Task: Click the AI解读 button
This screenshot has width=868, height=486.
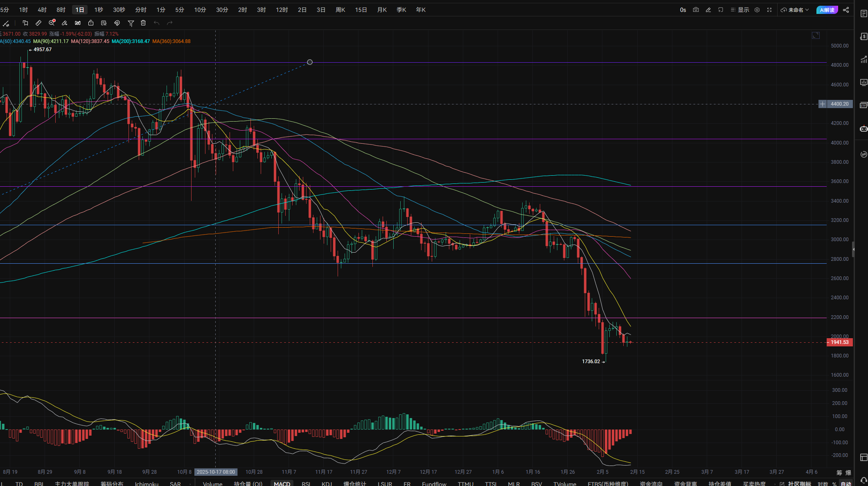Action: pos(827,10)
